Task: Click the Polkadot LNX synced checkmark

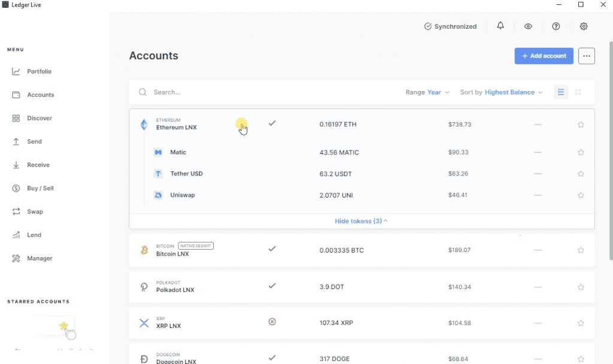Action: [x=272, y=286]
